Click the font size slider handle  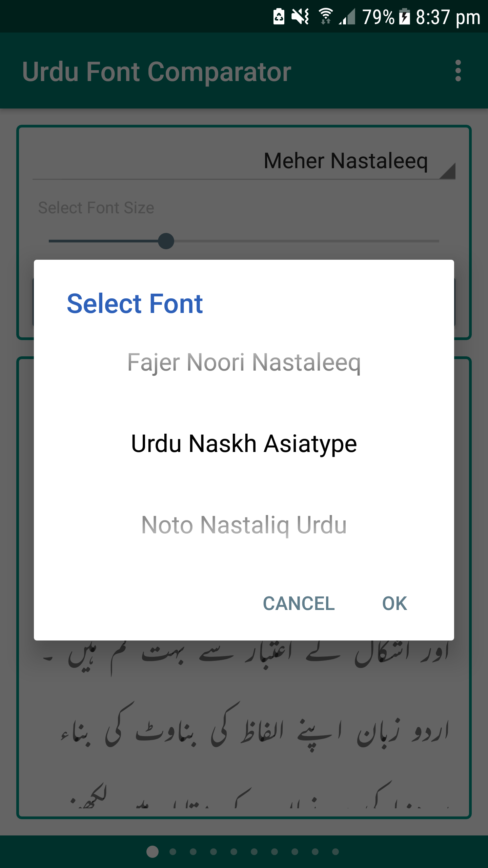[166, 241]
